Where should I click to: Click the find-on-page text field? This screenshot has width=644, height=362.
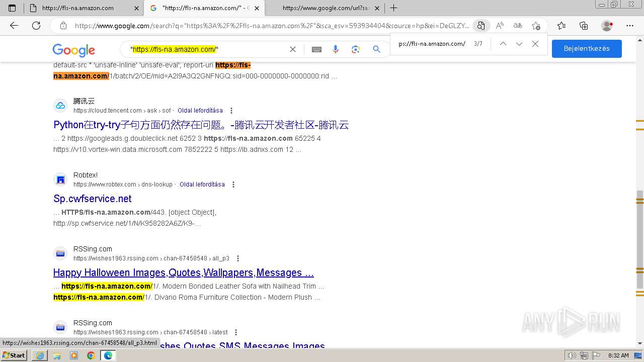pyautogui.click(x=433, y=44)
